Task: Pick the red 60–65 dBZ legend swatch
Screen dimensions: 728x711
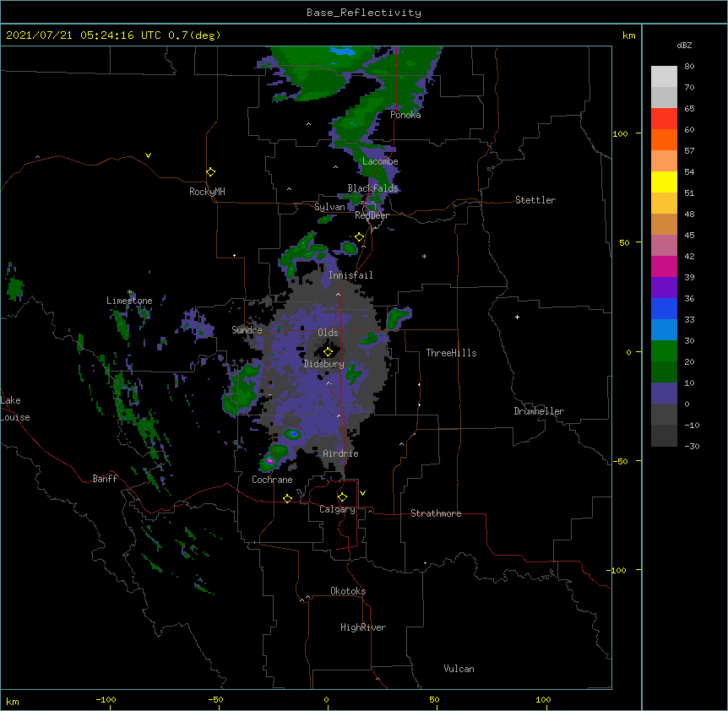Action: click(664, 119)
